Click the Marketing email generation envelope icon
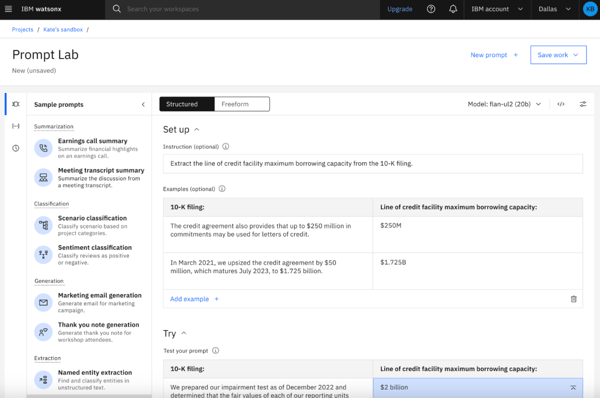 43,302
